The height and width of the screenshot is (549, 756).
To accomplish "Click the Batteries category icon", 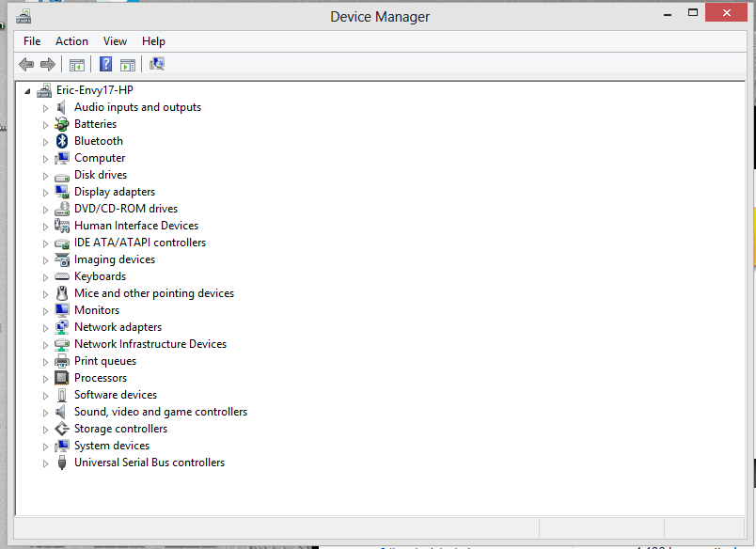I will point(62,124).
